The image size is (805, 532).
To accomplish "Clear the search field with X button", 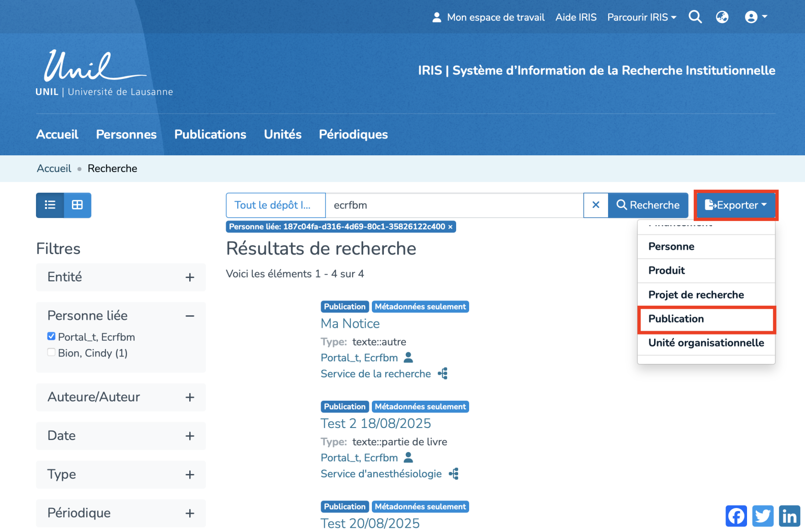I will 596,205.
